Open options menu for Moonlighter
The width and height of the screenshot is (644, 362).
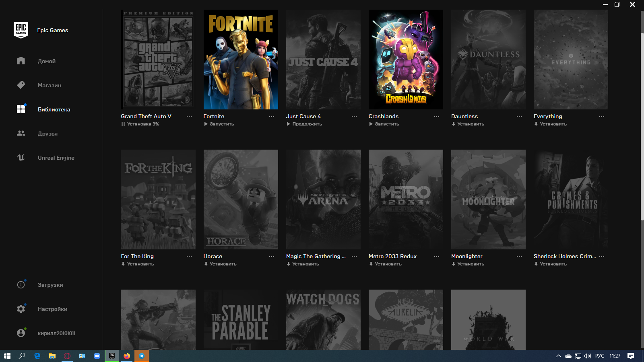(x=519, y=257)
